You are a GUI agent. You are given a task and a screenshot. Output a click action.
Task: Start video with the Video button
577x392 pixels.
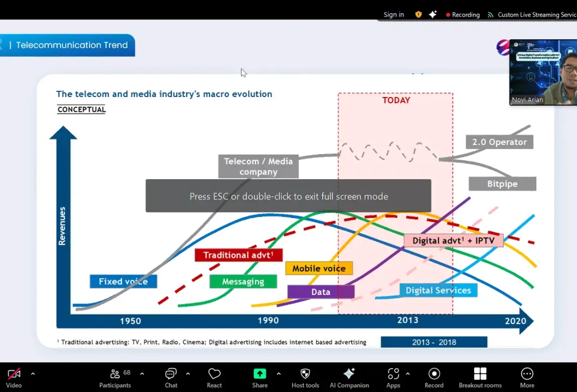pos(14,378)
